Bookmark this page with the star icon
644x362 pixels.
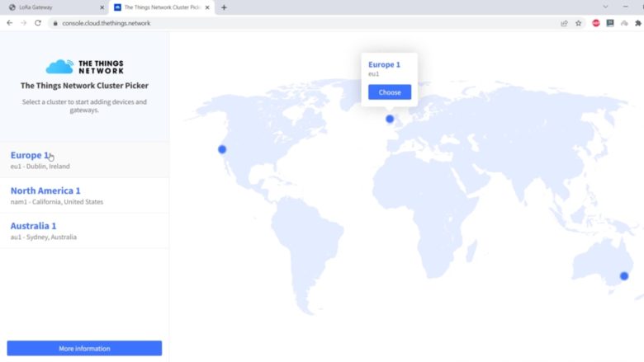578,23
